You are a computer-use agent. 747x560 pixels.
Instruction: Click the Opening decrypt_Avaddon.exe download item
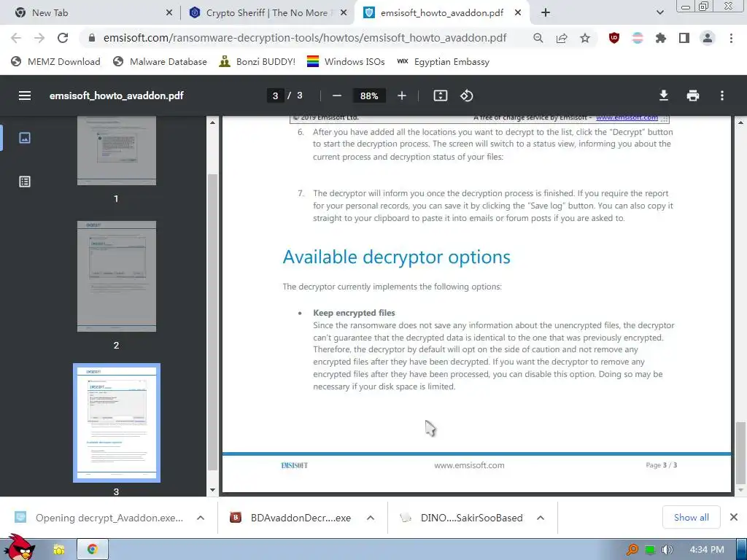(x=99, y=518)
